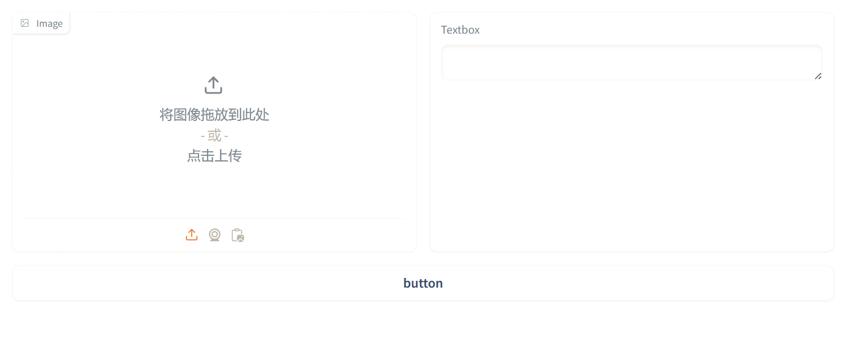Click the "- 或 -" separator text
Viewport: 868px width, 339px height.
click(x=214, y=136)
